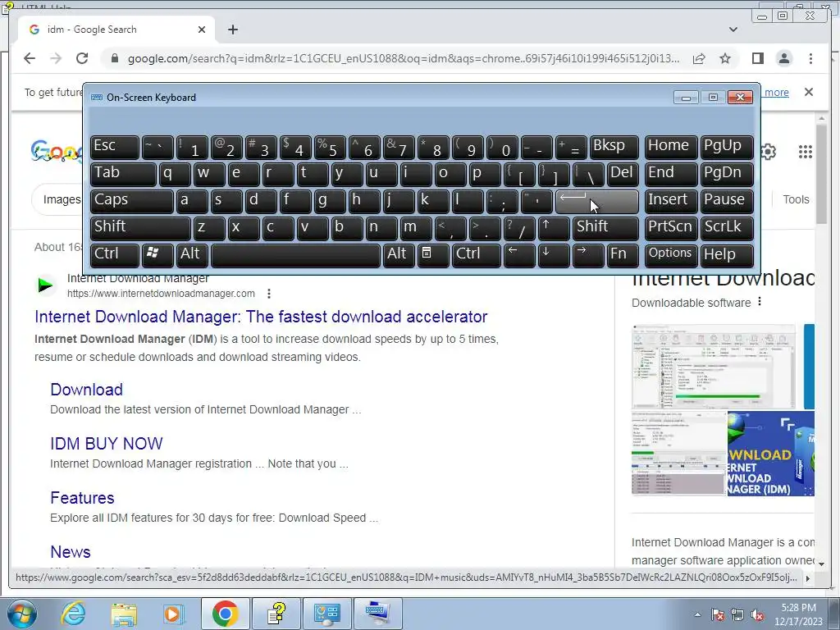Viewport: 840px width, 630px height.
Task: Click the Chrome forward arrow
Action: [x=56, y=58]
